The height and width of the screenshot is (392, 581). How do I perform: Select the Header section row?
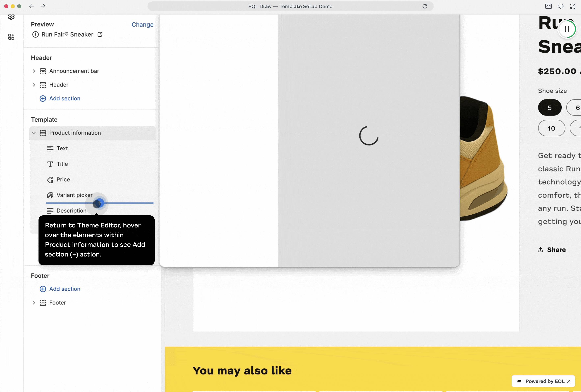(93, 85)
